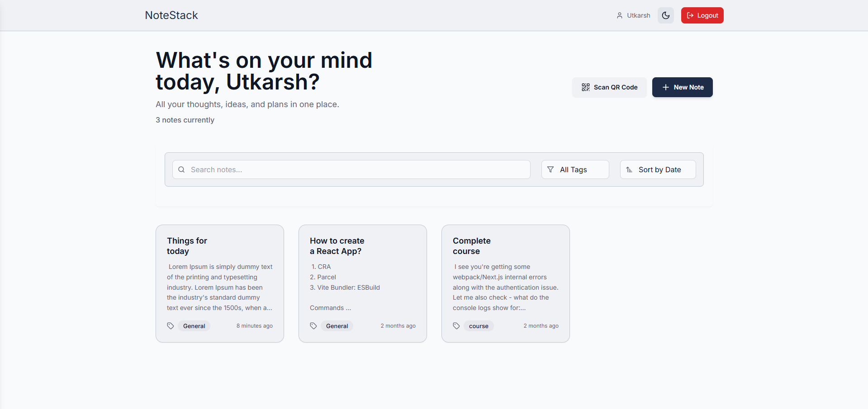Click tag icon on React App note
This screenshot has height=409, width=868.
(313, 326)
